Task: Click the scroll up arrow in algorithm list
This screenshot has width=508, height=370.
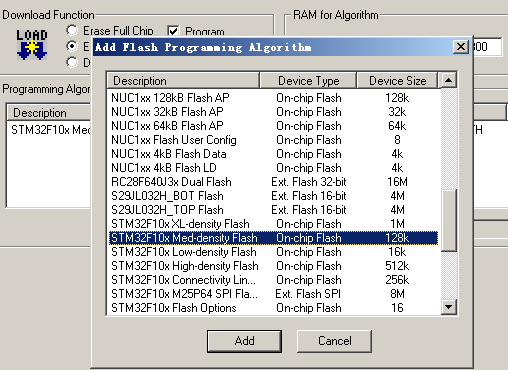Action: point(449,80)
